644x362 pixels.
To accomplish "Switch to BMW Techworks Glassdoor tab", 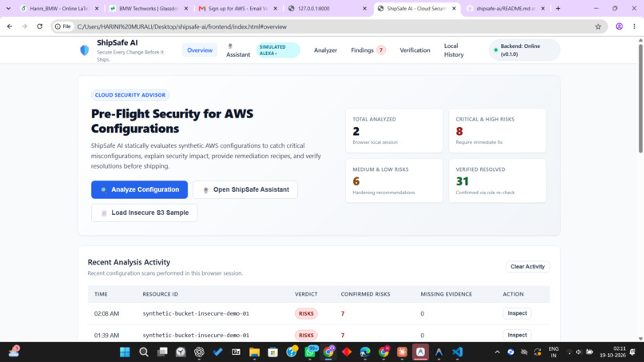I will click(149, 8).
